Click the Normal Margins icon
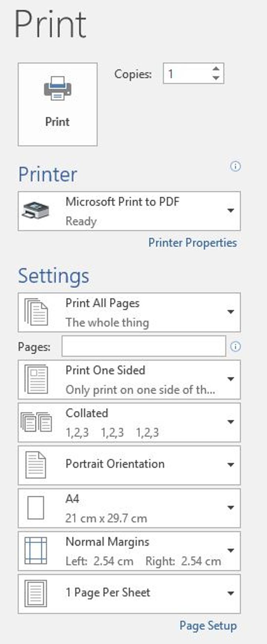The height and width of the screenshot is (644, 267). click(x=36, y=551)
